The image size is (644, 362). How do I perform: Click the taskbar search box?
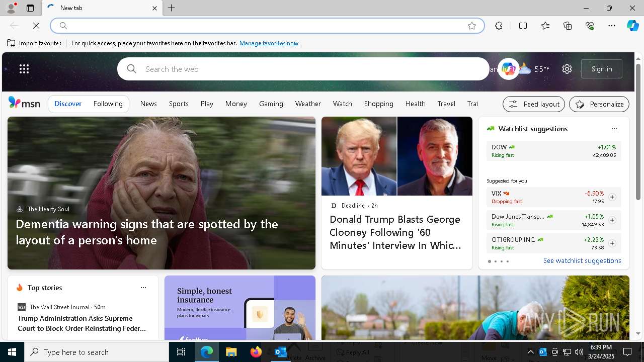[x=97, y=352]
